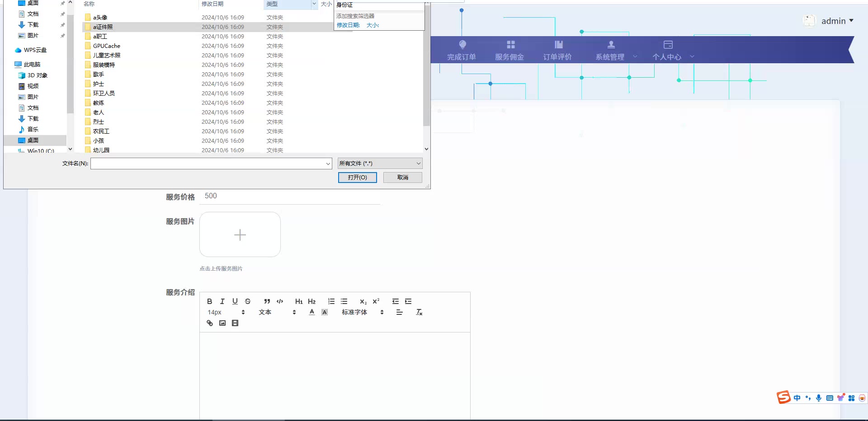Open the text alignment options
868x421 pixels.
click(x=399, y=312)
